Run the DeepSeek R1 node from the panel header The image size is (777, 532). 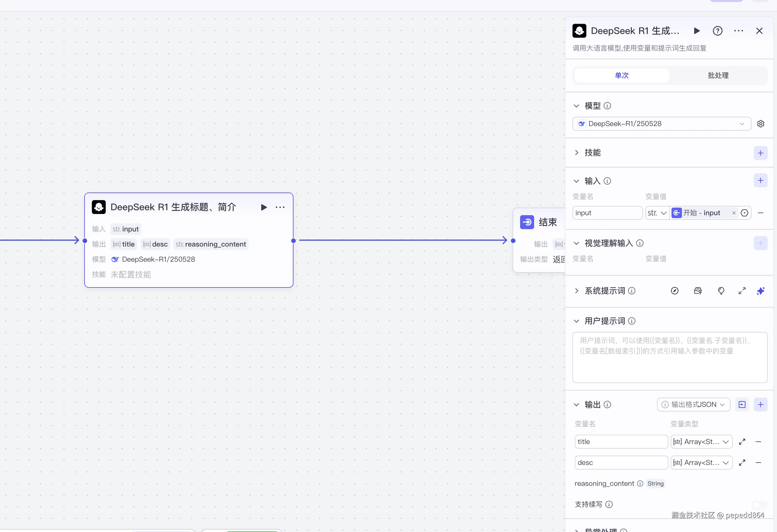pyautogui.click(x=697, y=31)
